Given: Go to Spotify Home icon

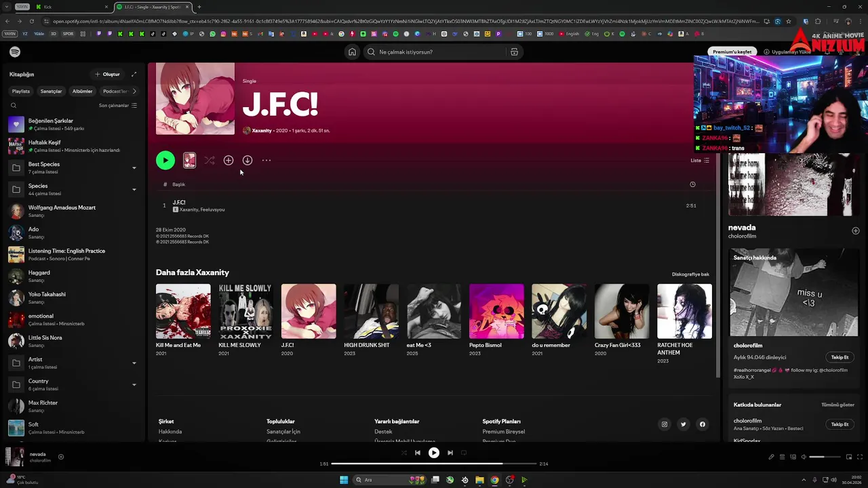Looking at the screenshot, I should coord(352,52).
